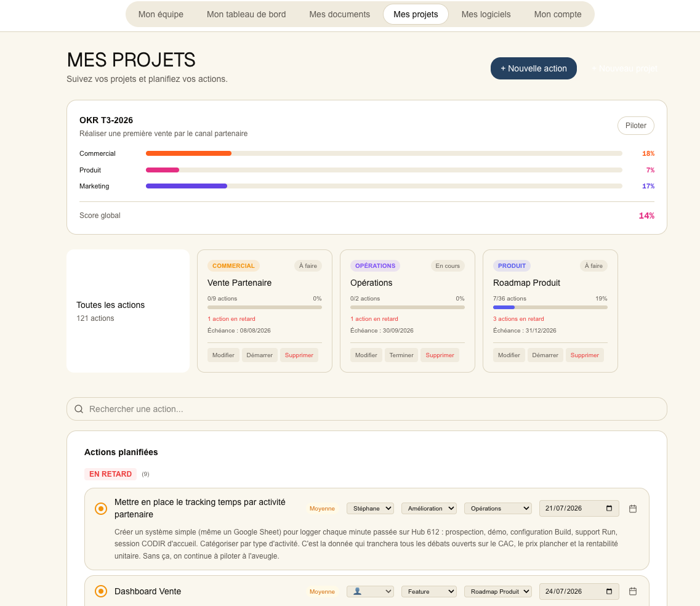Image resolution: width=700 pixels, height=606 pixels.
Task: Click Moyenne priority on Dashboard Vente
Action: (322, 592)
